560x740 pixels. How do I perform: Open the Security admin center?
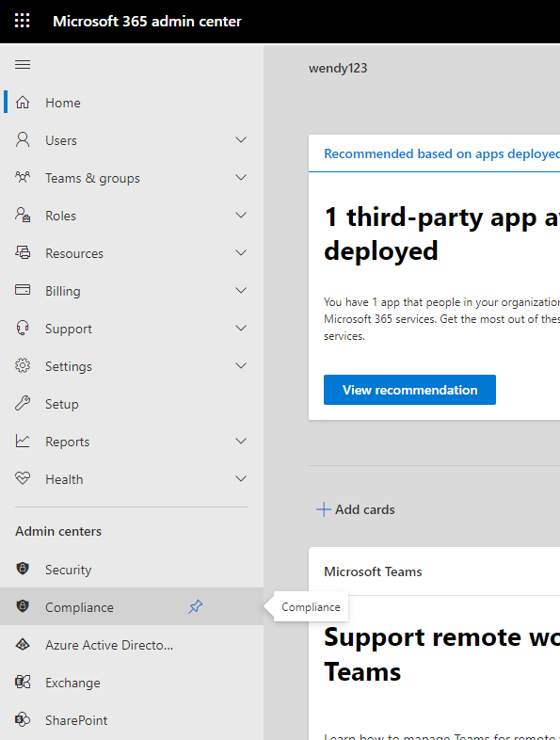click(x=132, y=570)
